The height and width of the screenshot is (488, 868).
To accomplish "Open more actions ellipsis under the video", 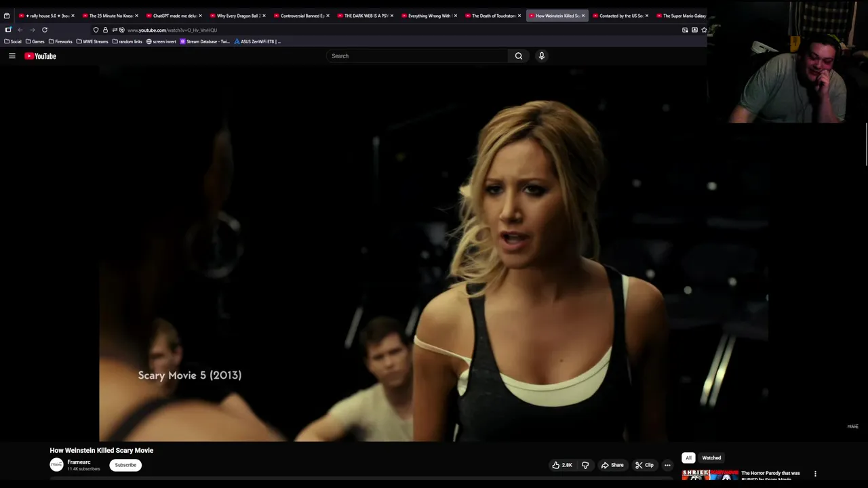I will pyautogui.click(x=667, y=465).
